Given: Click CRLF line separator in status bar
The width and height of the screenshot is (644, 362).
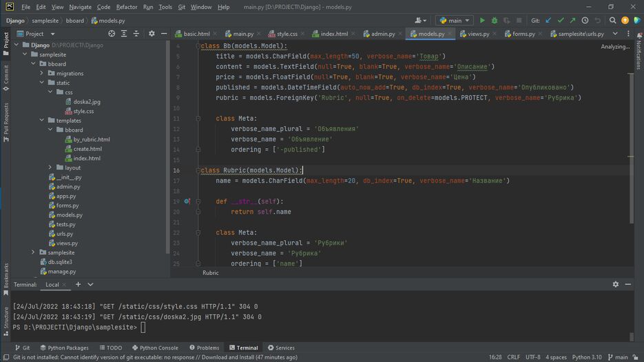Looking at the screenshot, I should click(x=513, y=357).
